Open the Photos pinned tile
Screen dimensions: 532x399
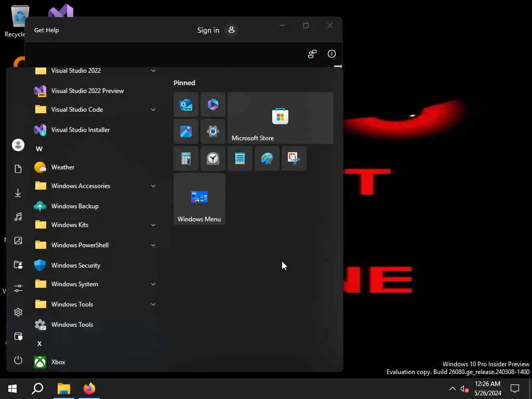point(186,131)
